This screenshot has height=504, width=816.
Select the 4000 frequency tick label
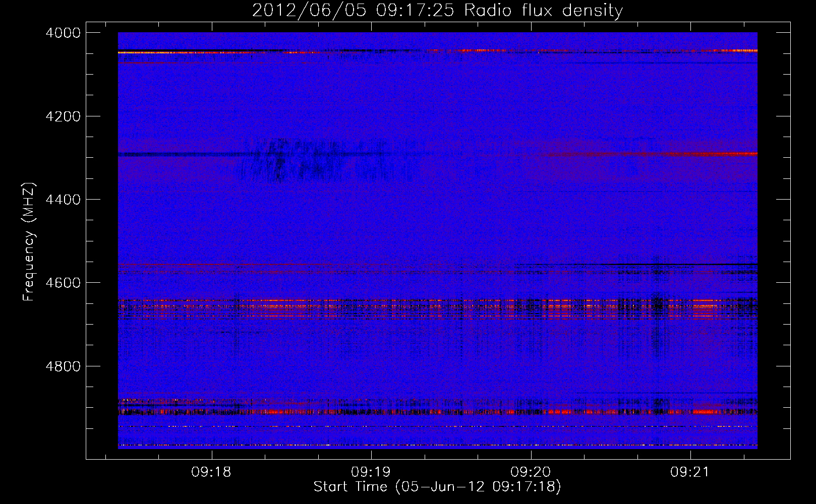point(63,33)
